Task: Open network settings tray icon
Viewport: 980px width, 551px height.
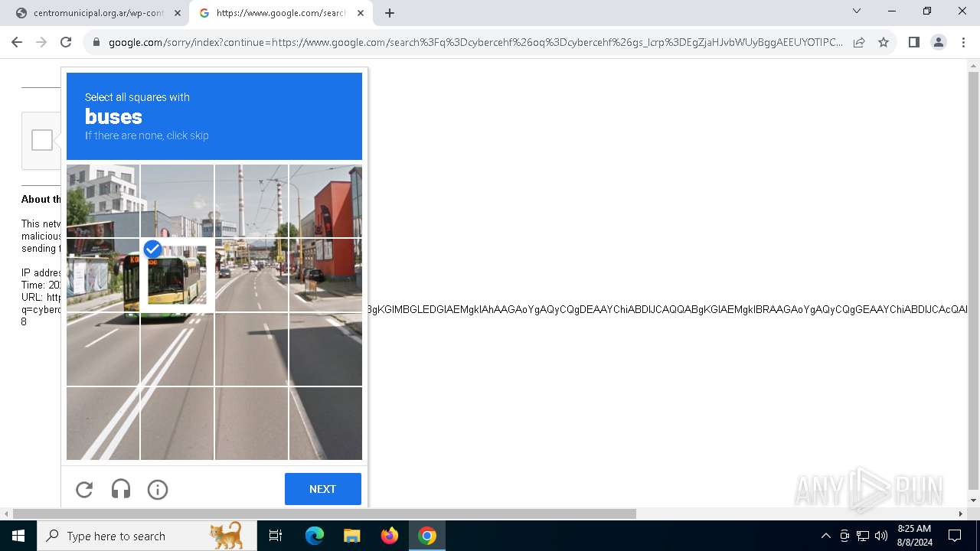Action: pos(863,536)
